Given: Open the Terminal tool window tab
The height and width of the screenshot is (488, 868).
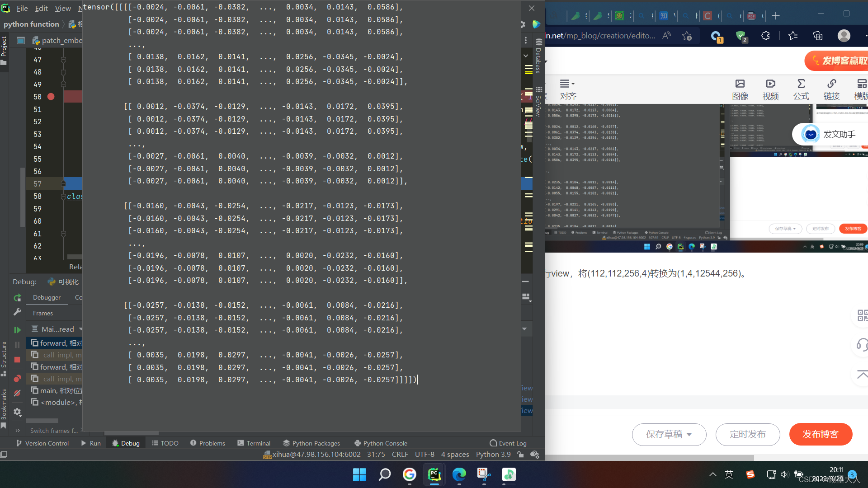Looking at the screenshot, I should click(x=254, y=443).
